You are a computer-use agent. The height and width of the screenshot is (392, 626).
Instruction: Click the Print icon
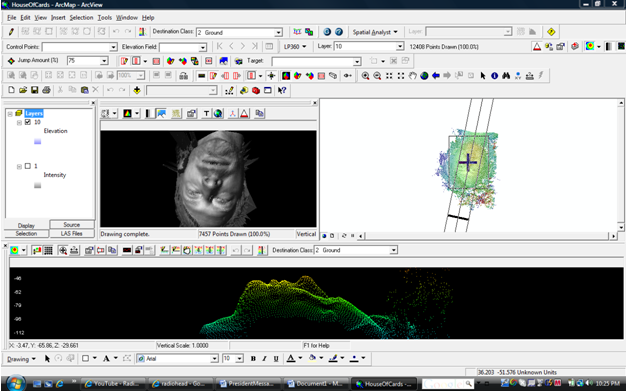[x=46, y=90]
